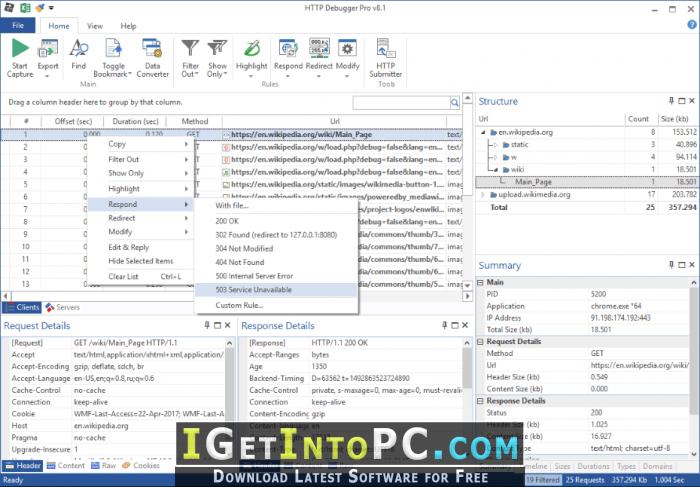Collapse the en.wikipedia.org tree node

click(x=483, y=133)
